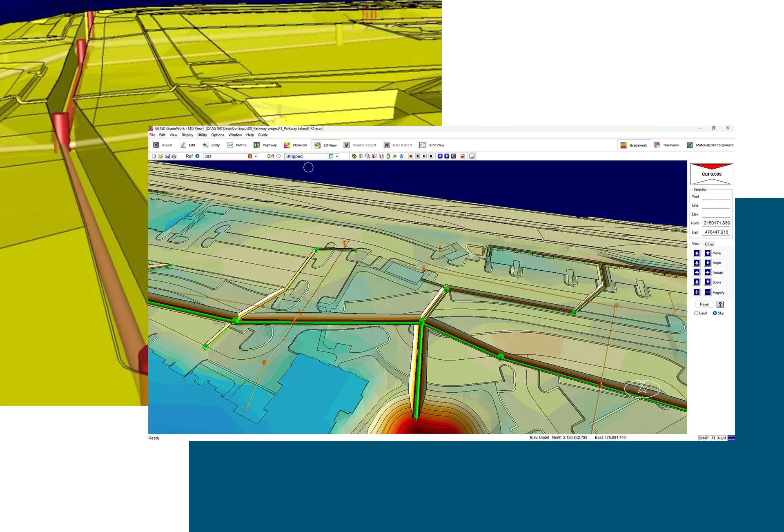Open the Highway mode icon
Screen dimensions: 784x532
pos(257,145)
